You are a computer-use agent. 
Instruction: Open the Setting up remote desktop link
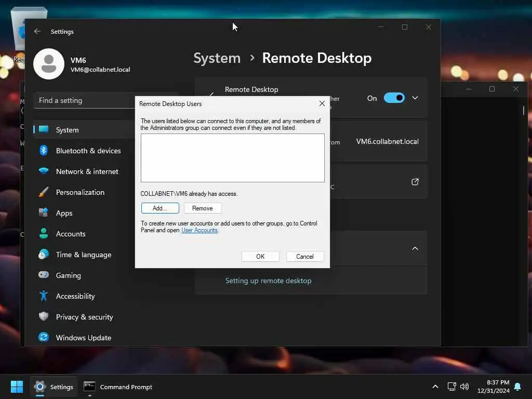point(268,281)
